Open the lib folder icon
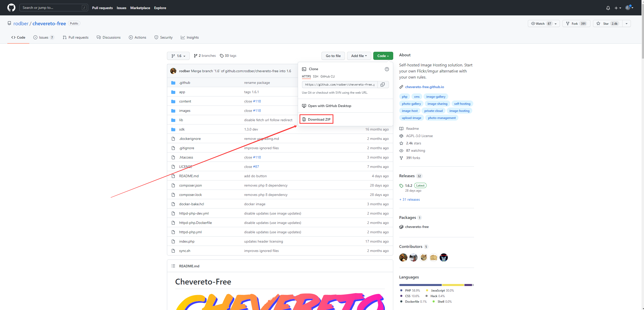644x310 pixels. [x=173, y=120]
